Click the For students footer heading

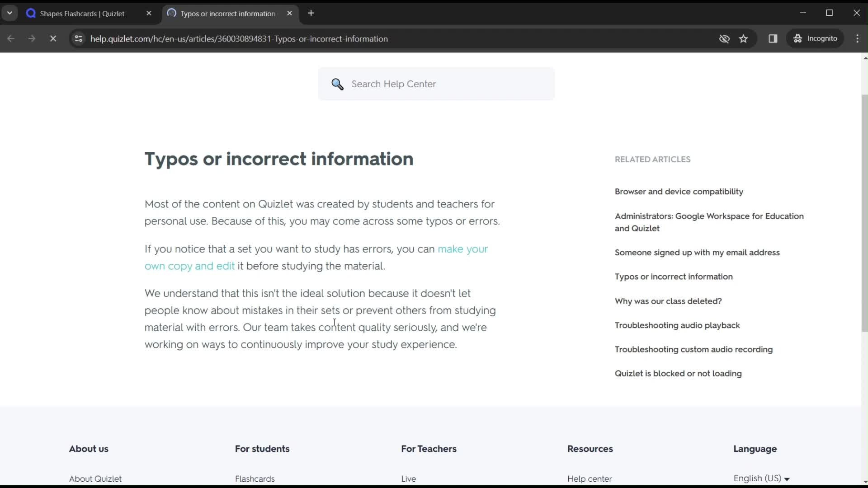262,449
